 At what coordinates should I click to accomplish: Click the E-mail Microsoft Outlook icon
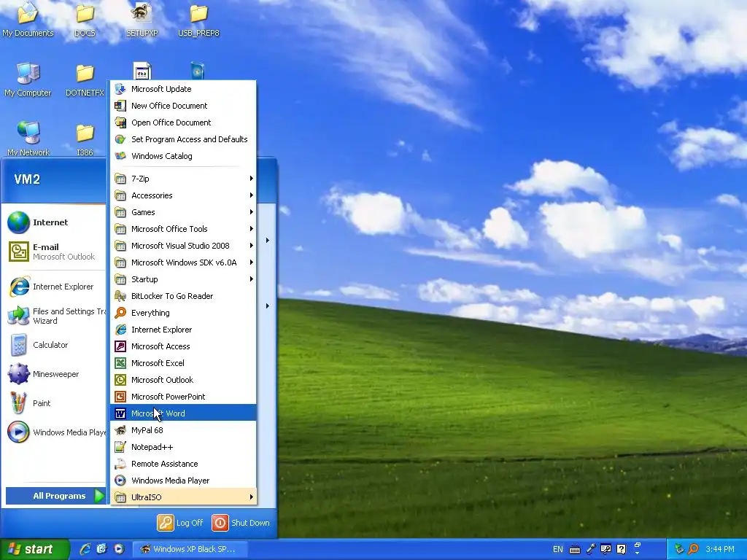pos(18,252)
